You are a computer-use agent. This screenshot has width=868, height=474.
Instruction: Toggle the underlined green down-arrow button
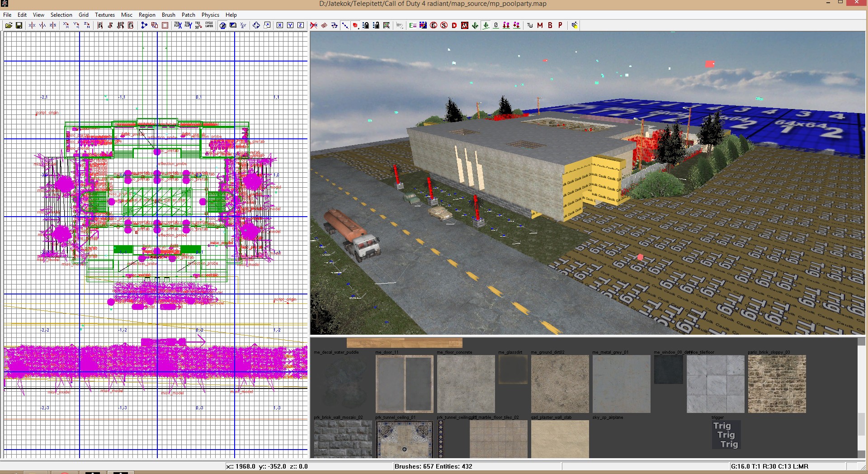[x=486, y=25]
